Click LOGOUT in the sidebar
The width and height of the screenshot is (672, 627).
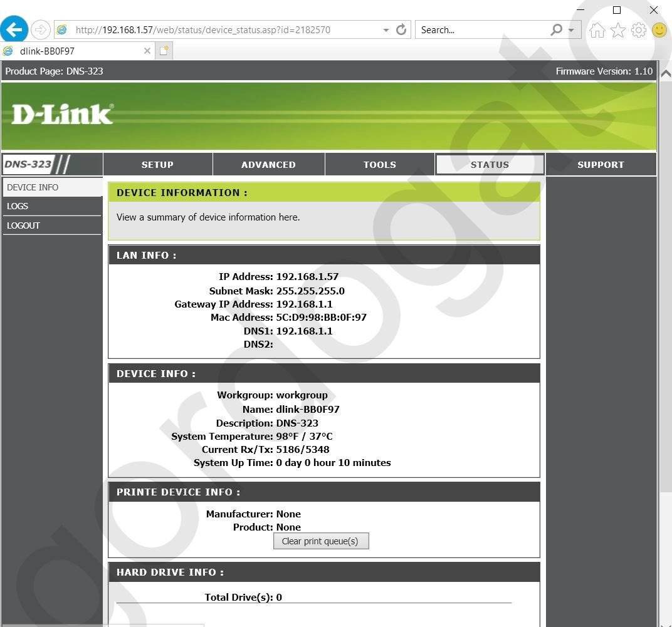(x=23, y=225)
